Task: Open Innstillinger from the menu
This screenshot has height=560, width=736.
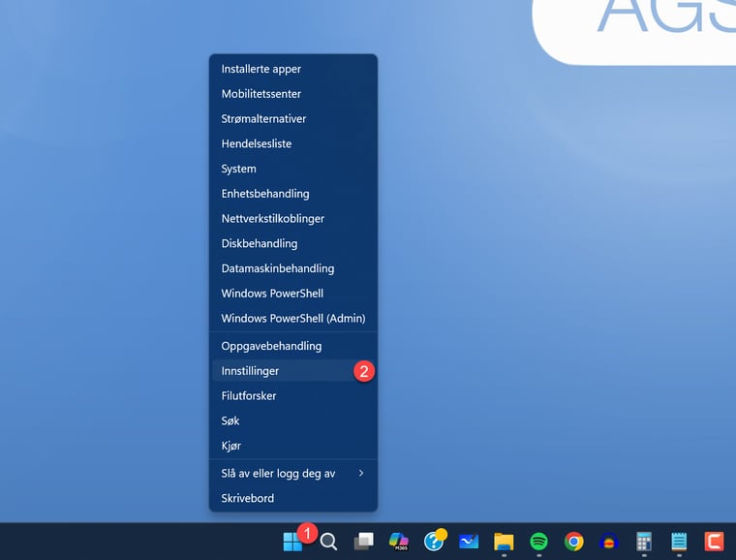Action: (x=292, y=371)
